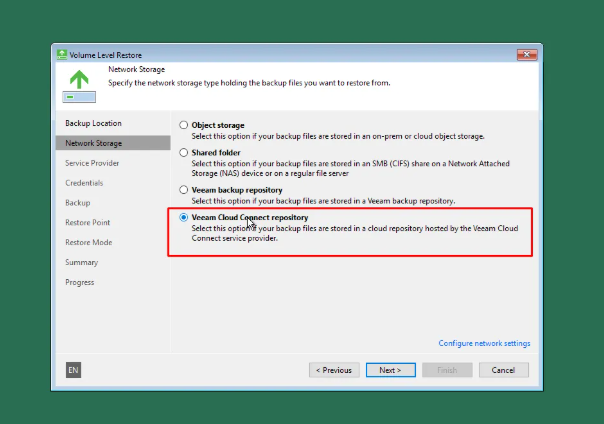Open the Restore Mode step
Viewport: 604px width, 424px height.
click(x=88, y=242)
